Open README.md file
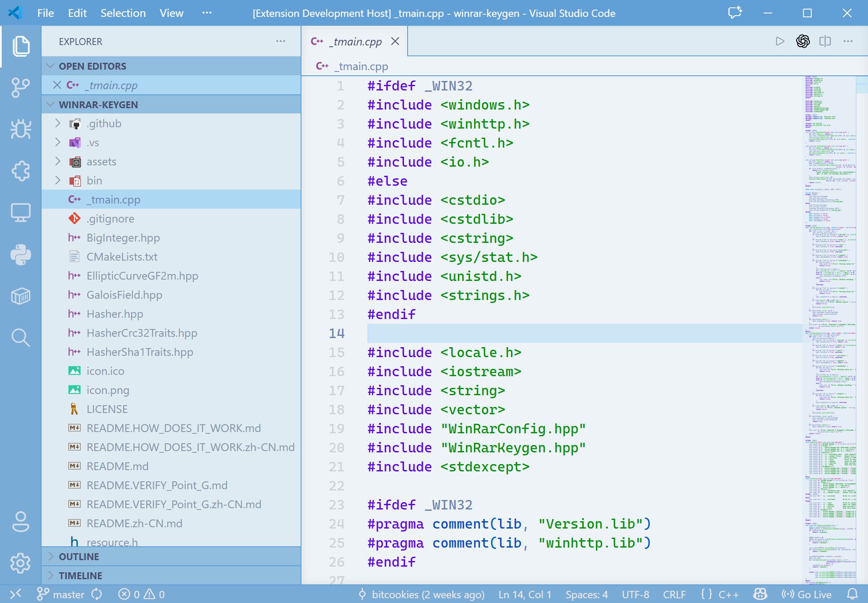 171,466
